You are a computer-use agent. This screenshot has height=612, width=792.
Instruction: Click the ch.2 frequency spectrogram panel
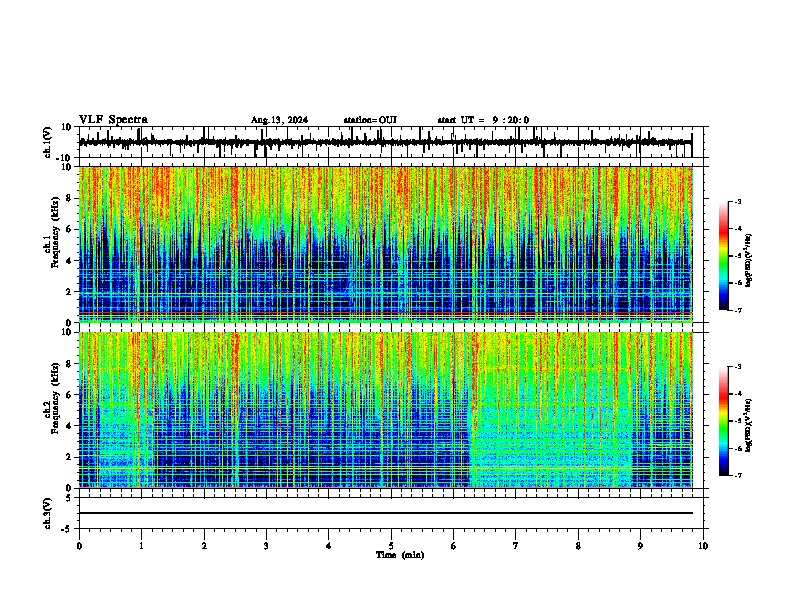(x=386, y=410)
